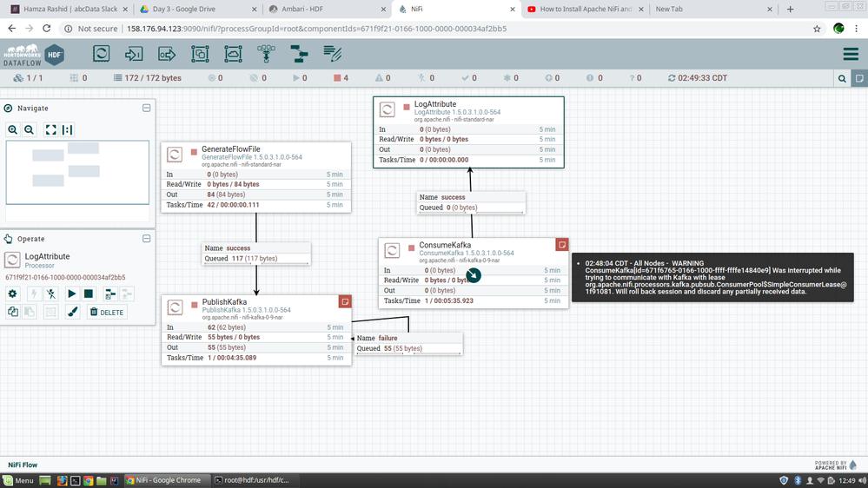The width and height of the screenshot is (868, 488).
Task: Select the Input Port toolbar icon
Action: pyautogui.click(x=134, y=54)
